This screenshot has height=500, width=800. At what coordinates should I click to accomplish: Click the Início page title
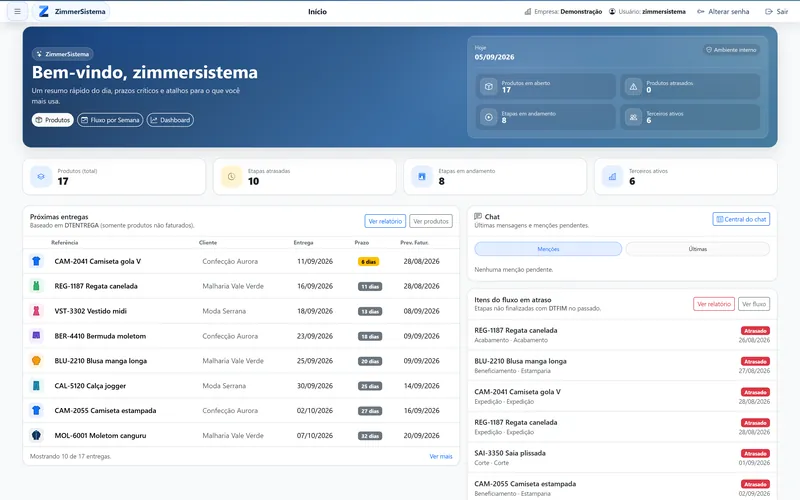pyautogui.click(x=317, y=11)
